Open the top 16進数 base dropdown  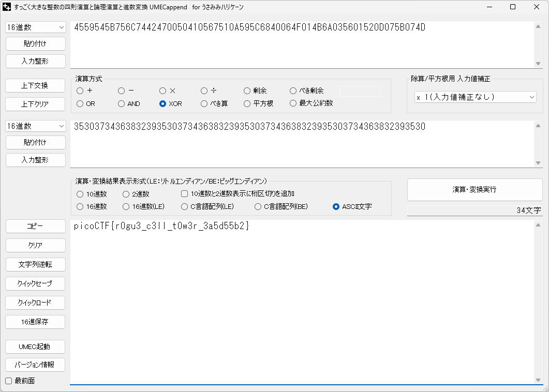tap(35, 27)
